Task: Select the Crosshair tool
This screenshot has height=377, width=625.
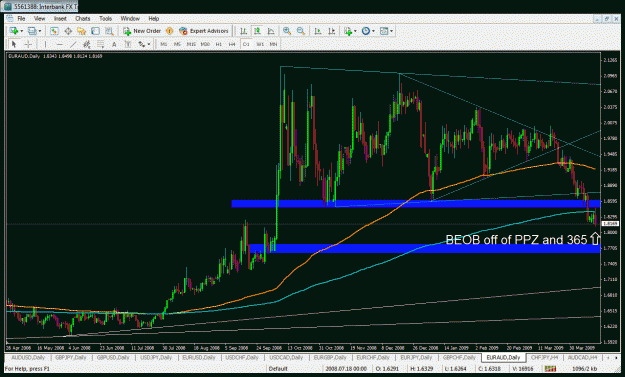Action: pos(28,44)
